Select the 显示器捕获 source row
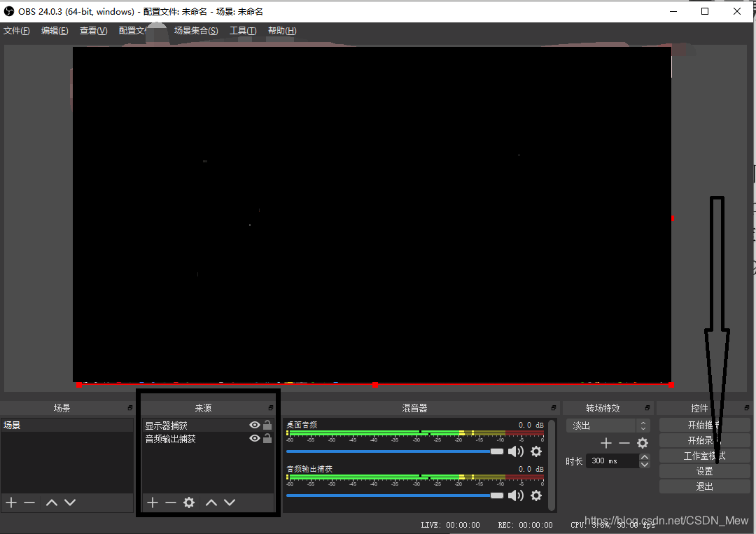Image resolution: width=756 pixels, height=534 pixels. click(209, 425)
